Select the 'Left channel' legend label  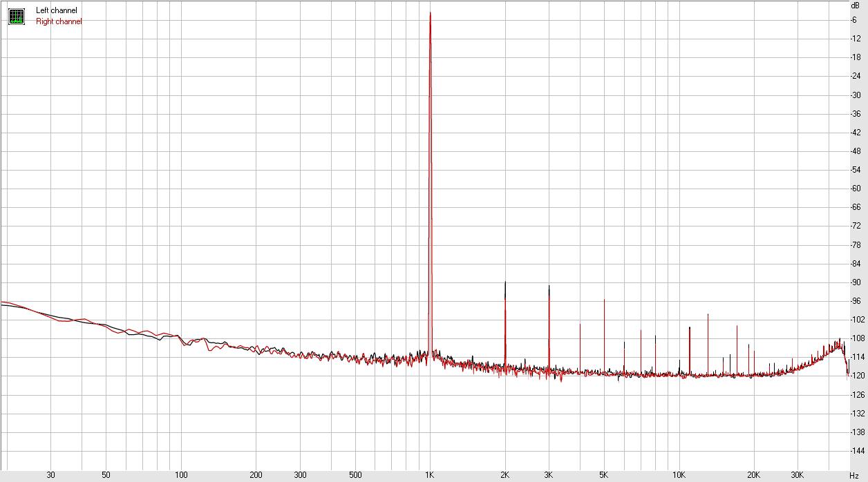click(x=57, y=10)
